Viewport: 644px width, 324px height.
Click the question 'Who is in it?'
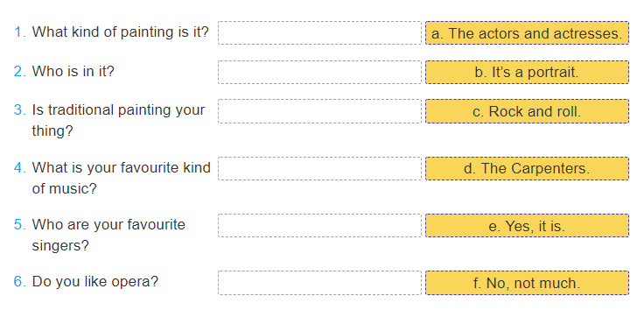click(73, 72)
